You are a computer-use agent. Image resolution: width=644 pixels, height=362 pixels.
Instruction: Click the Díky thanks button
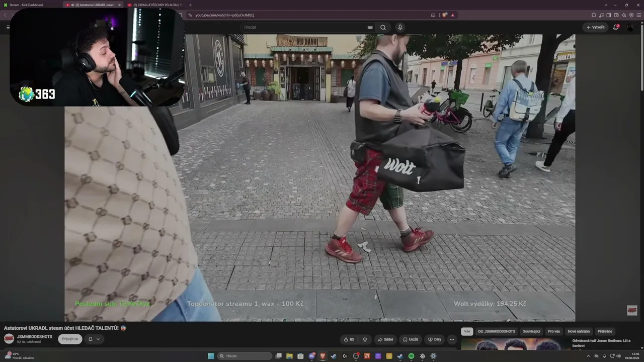(x=434, y=339)
